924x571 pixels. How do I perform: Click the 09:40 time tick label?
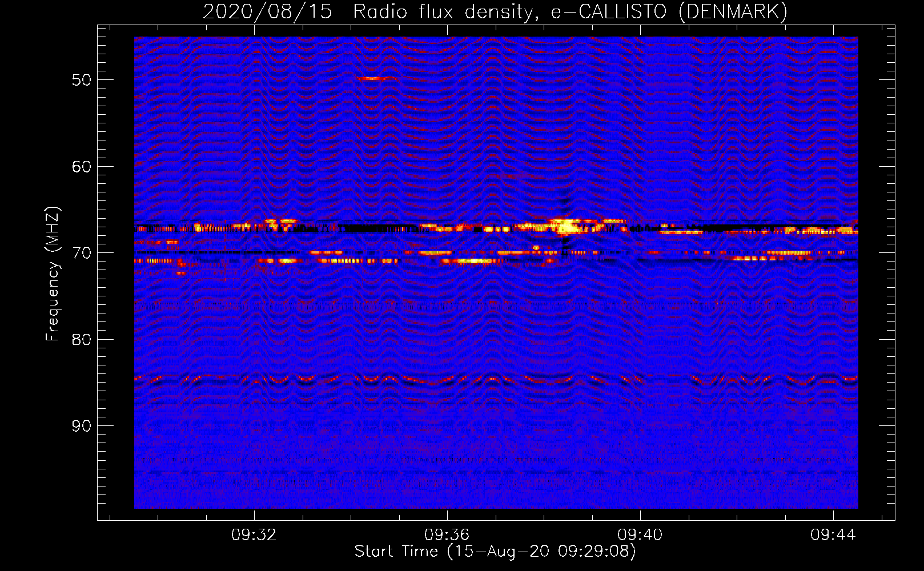point(640,534)
